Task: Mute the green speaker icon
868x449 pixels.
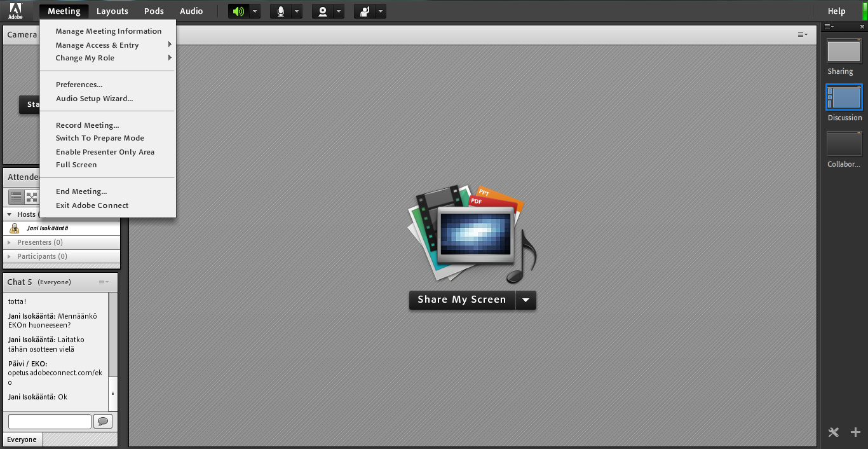Action: coord(238,11)
